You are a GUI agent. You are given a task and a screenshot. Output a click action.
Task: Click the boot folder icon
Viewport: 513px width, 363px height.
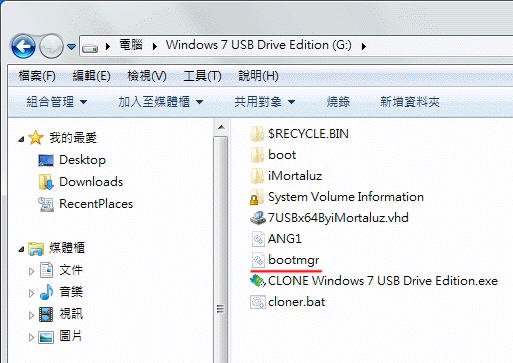[257, 155]
